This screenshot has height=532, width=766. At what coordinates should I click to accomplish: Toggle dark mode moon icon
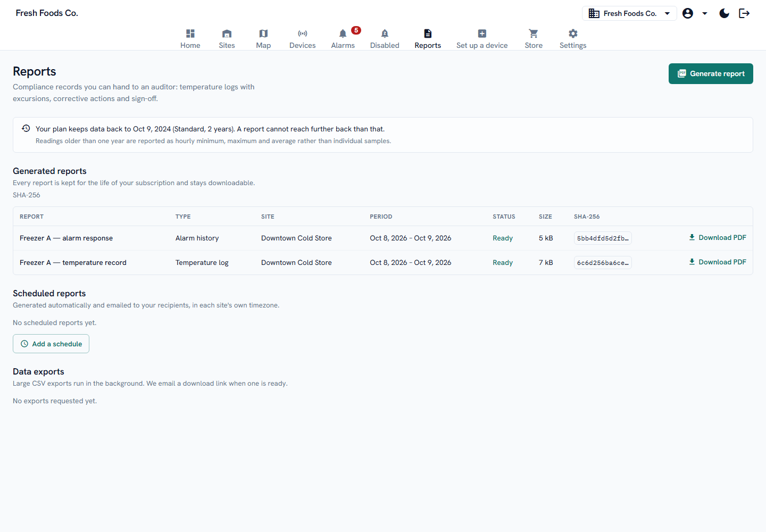click(x=724, y=13)
